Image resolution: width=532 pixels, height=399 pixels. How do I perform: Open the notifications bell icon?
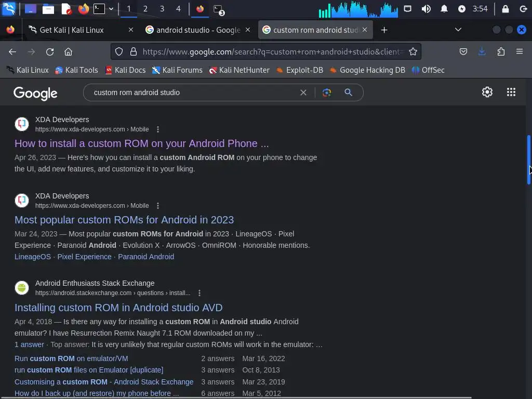point(444,9)
